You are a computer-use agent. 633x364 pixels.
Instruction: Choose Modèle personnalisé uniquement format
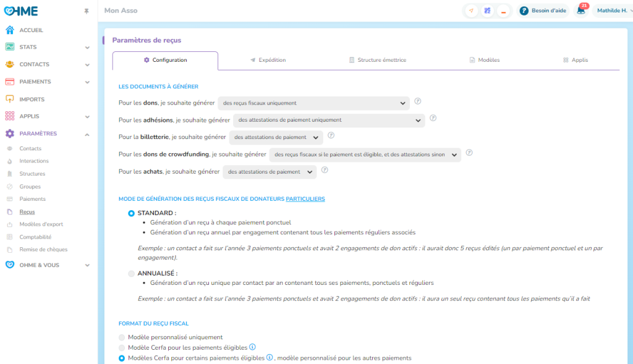[122, 337]
